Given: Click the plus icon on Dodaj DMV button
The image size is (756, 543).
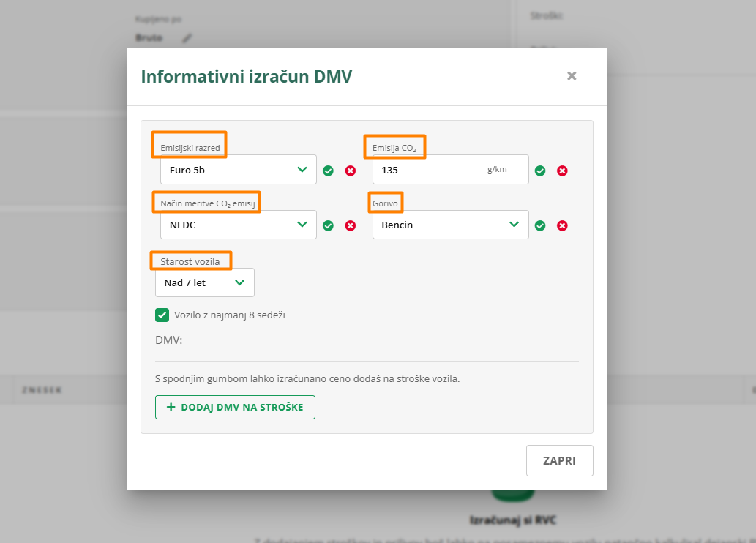Looking at the screenshot, I should click(x=171, y=407).
